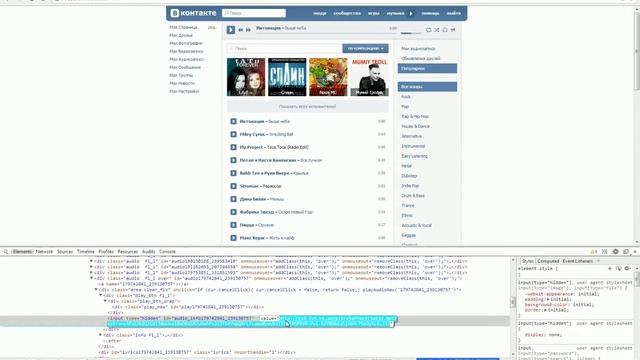Click the megaphone broadcast icon in the player
Image resolution: width=640 pixels, height=360 pixels.
pos(453,30)
